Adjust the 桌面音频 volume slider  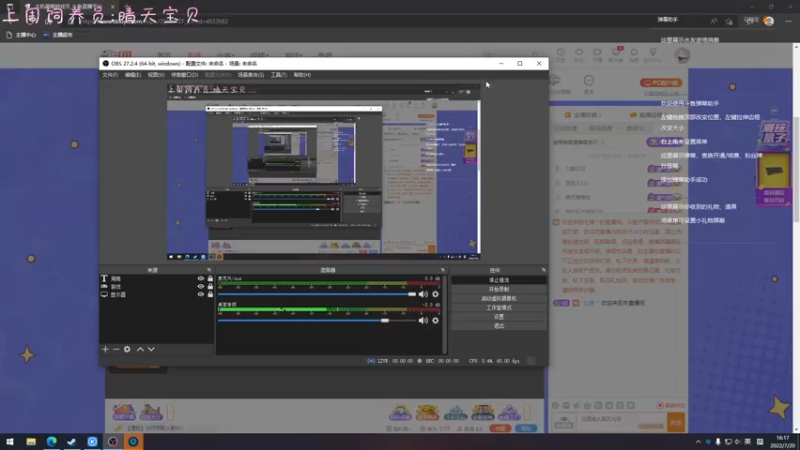(x=317, y=320)
